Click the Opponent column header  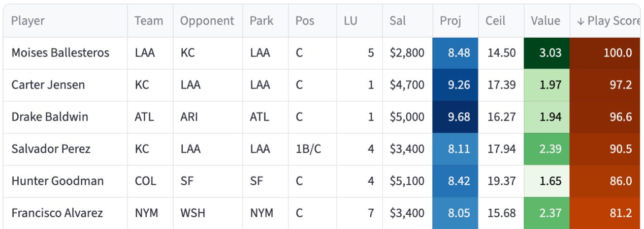click(x=207, y=21)
